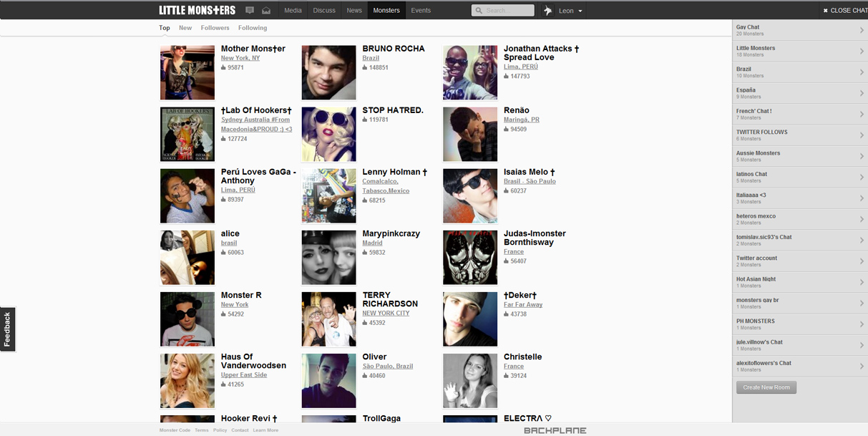Image resolution: width=868 pixels, height=436 pixels.
Task: Open the News tab
Action: click(x=354, y=10)
